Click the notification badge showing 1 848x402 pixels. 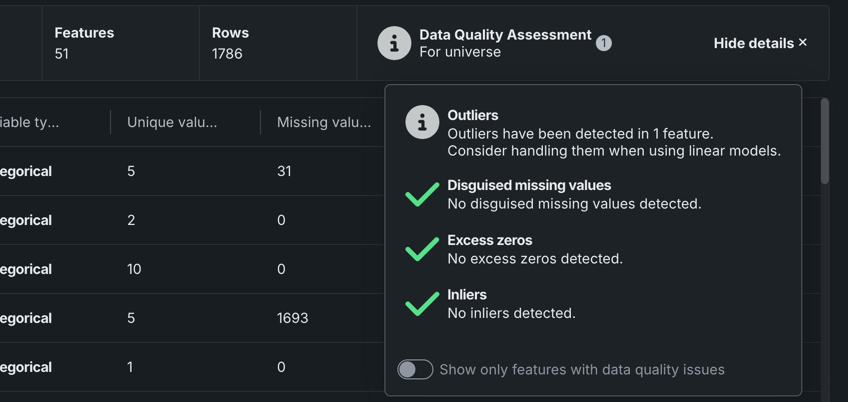point(603,43)
